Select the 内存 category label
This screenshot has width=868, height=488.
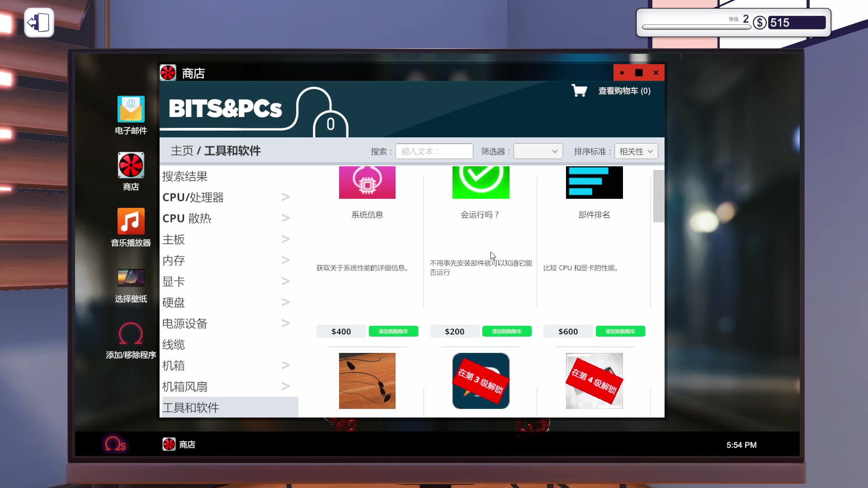(174, 260)
